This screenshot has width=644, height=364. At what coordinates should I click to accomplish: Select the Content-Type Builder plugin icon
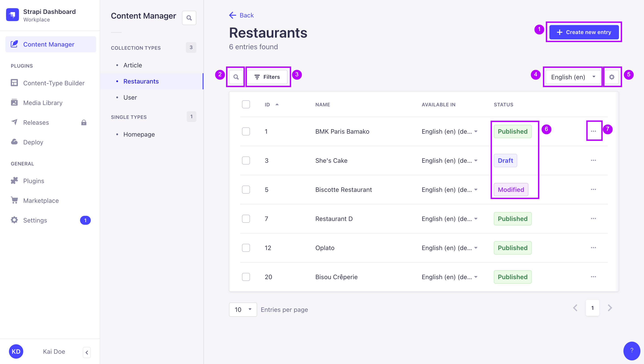(x=14, y=83)
